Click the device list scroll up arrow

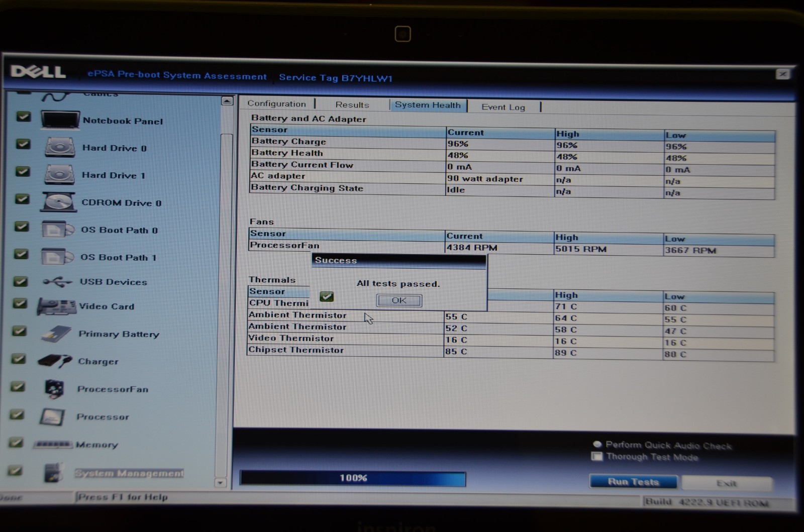coord(227,101)
